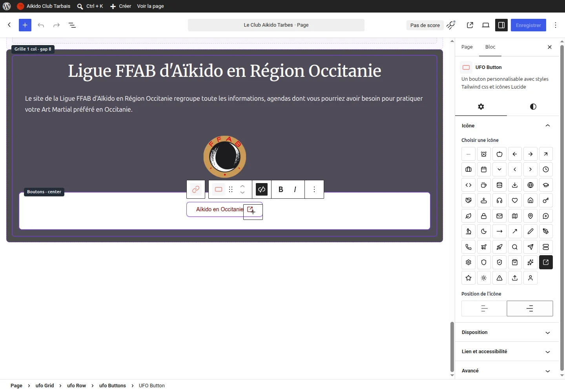Viewport: 565px width, 392px height.
Task: Select the globe icon
Action: pos(530,185)
